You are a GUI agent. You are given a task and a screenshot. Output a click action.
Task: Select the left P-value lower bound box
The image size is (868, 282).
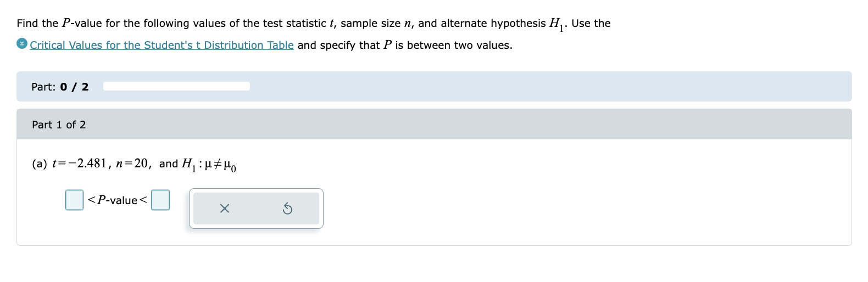[74, 200]
